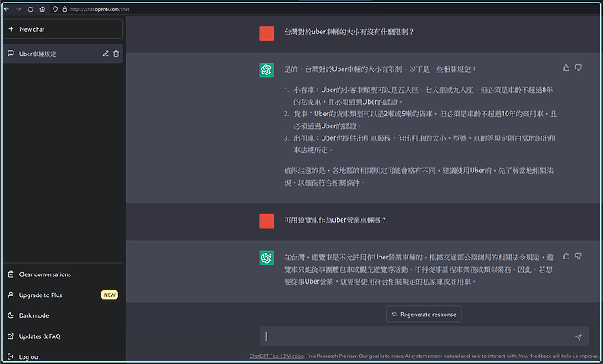Open the Uber車輛規定 conversation
The width and height of the screenshot is (603, 364).
tap(63, 54)
